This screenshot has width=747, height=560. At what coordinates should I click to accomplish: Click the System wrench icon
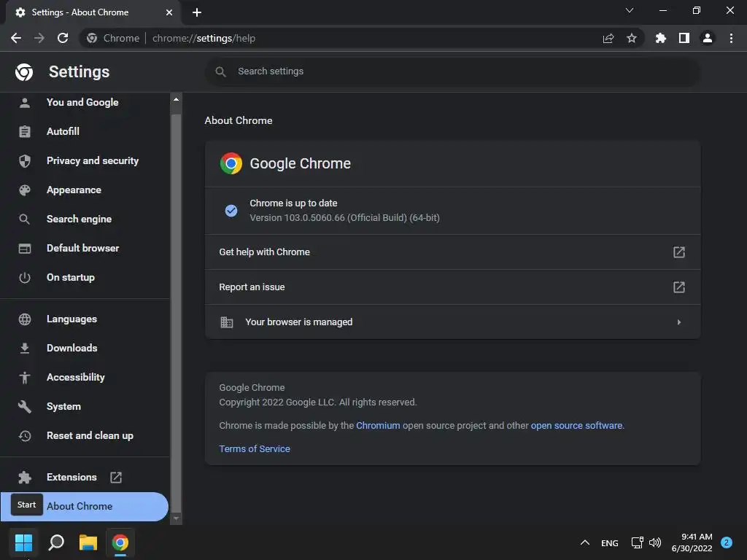[25, 407]
